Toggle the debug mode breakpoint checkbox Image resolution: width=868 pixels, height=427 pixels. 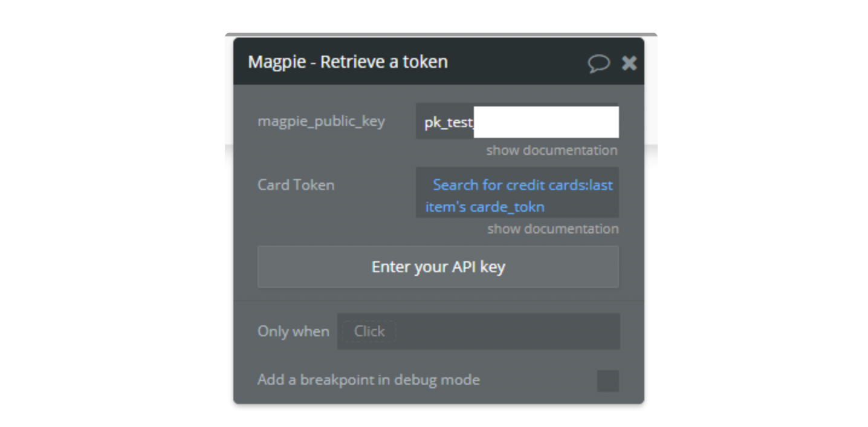pos(608,381)
